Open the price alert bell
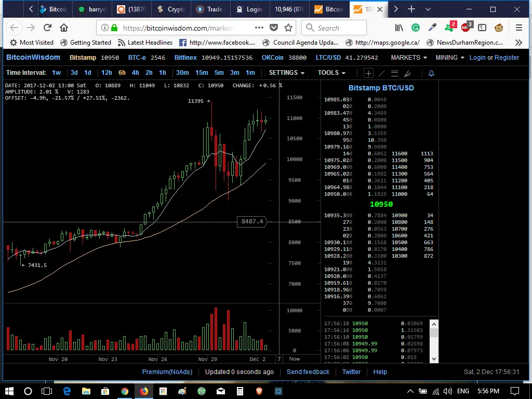Screen dimensions: 532x399 tap(431, 73)
